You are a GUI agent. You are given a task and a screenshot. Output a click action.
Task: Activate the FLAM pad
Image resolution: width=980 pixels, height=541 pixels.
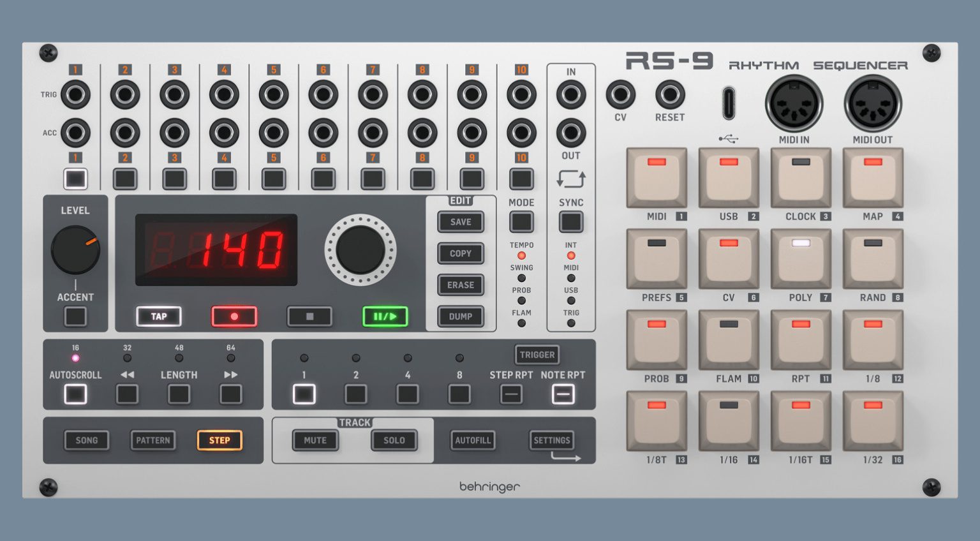click(x=729, y=341)
